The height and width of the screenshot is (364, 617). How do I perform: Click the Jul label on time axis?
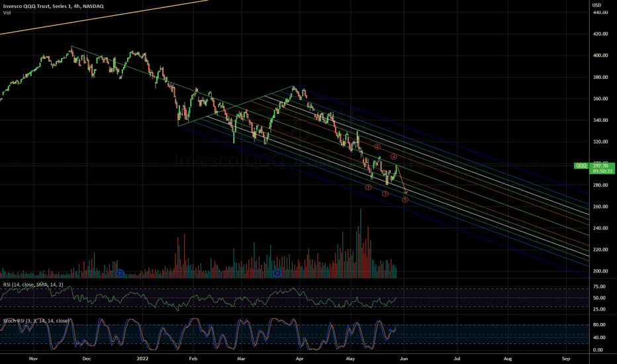click(457, 359)
